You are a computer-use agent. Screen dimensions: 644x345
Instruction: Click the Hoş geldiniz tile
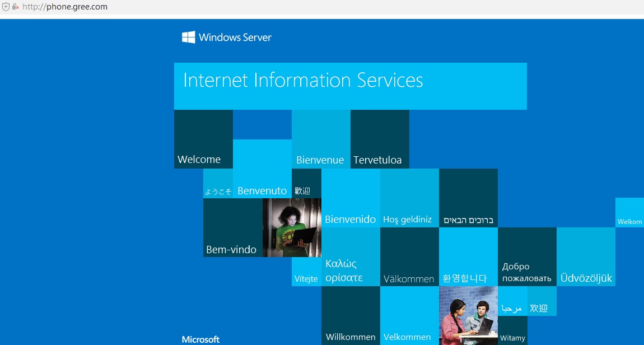coord(409,198)
